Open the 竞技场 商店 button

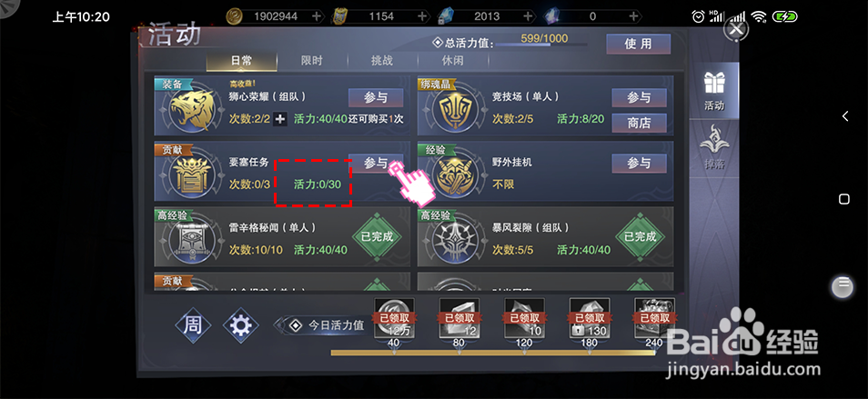(639, 124)
